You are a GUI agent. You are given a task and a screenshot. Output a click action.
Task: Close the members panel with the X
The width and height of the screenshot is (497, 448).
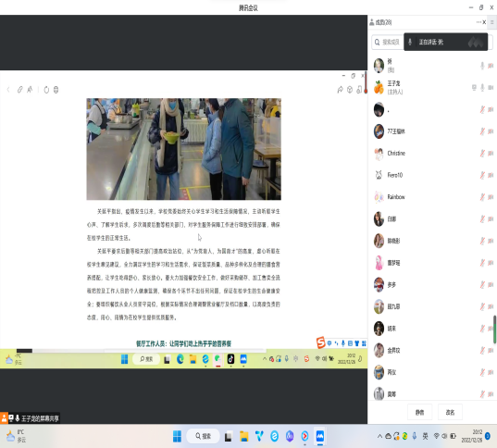tap(484, 22)
